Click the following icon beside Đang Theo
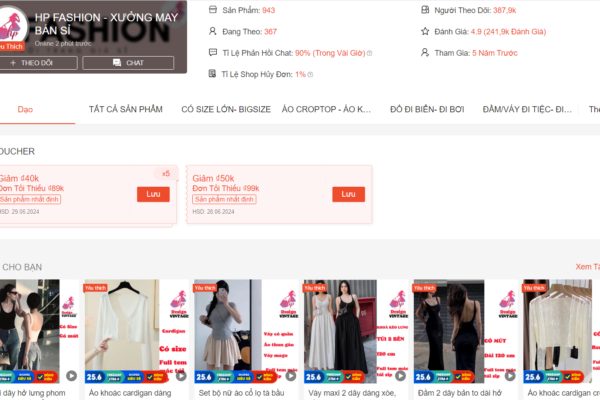Screen dimensions: 600x400 click(x=212, y=31)
